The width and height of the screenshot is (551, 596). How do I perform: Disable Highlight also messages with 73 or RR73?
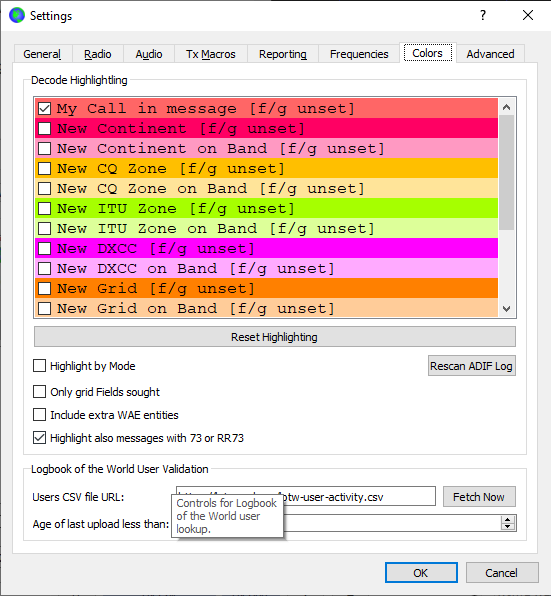click(x=40, y=437)
